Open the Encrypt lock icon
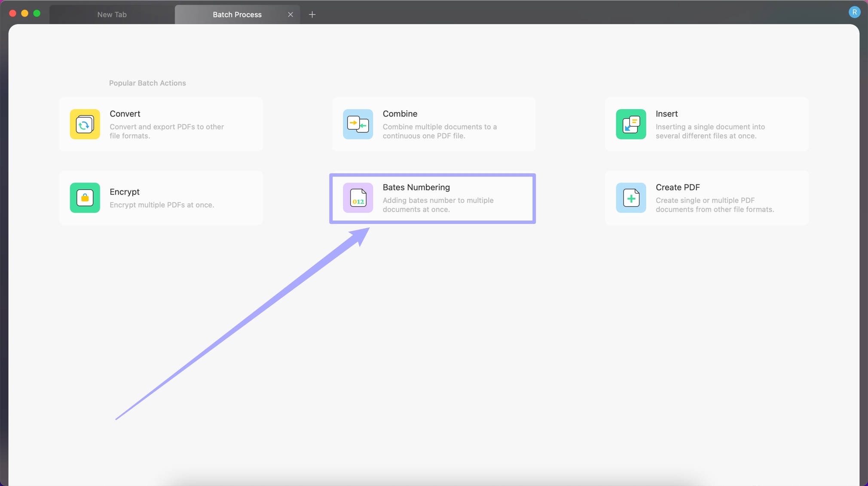The width and height of the screenshot is (868, 486). pos(85,198)
